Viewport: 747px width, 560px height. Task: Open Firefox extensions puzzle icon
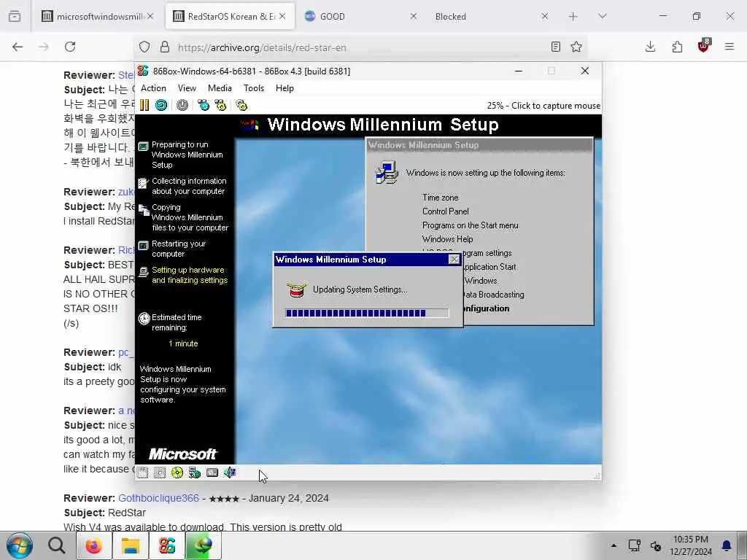click(x=677, y=47)
